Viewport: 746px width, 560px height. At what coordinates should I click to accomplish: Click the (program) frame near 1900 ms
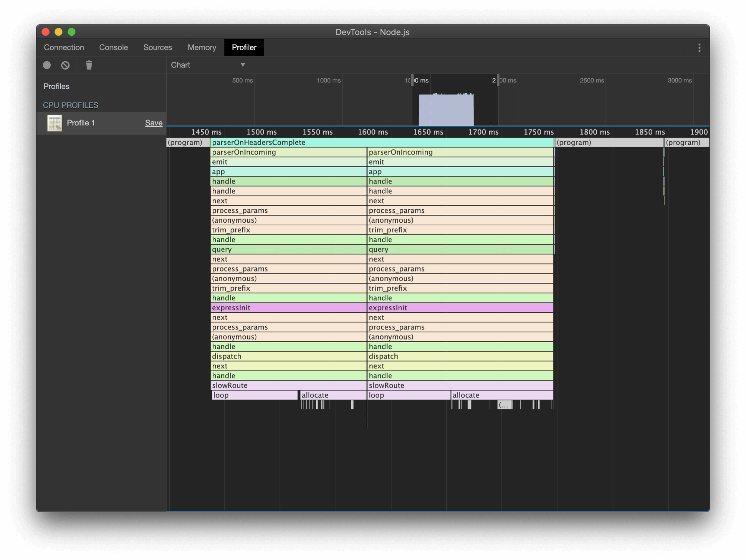687,143
